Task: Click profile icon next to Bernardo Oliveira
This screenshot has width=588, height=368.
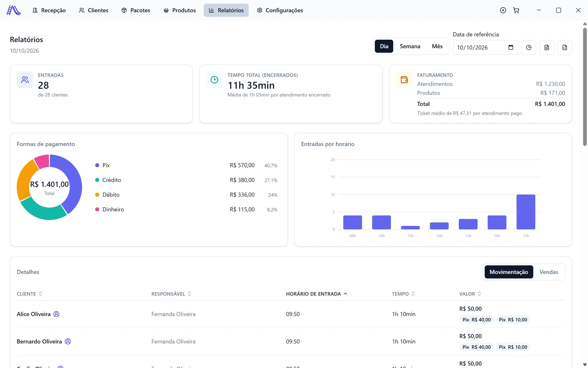Action: coord(68,341)
